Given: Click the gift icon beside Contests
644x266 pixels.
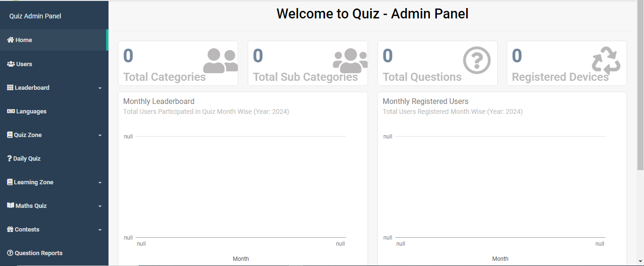Looking at the screenshot, I should pyautogui.click(x=10, y=229).
